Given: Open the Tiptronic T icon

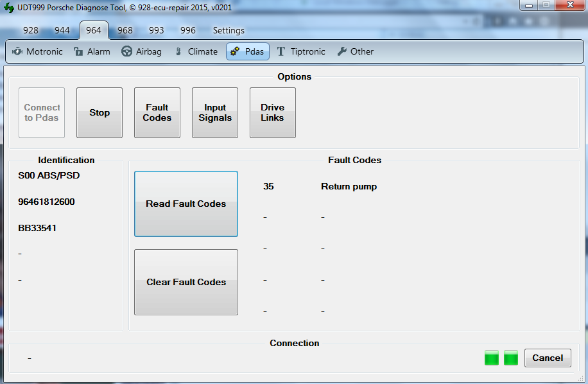Looking at the screenshot, I should (281, 51).
